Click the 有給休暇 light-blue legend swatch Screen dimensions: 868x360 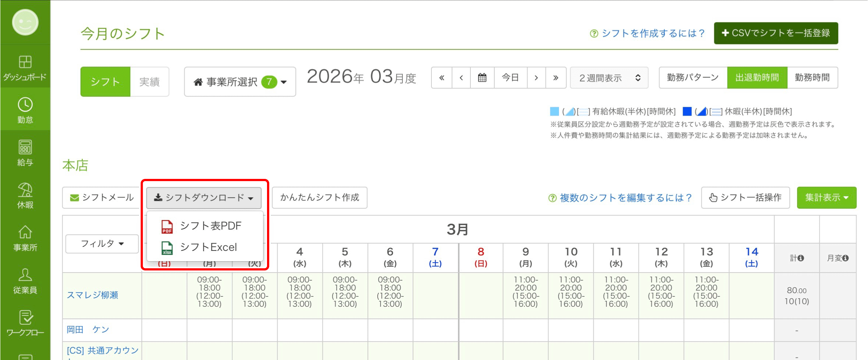coord(554,111)
